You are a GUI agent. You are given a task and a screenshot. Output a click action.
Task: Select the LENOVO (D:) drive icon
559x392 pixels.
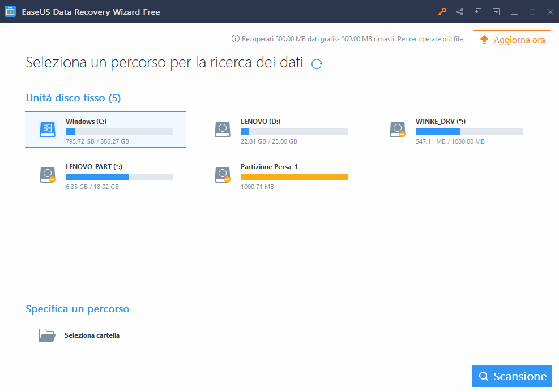tap(223, 129)
